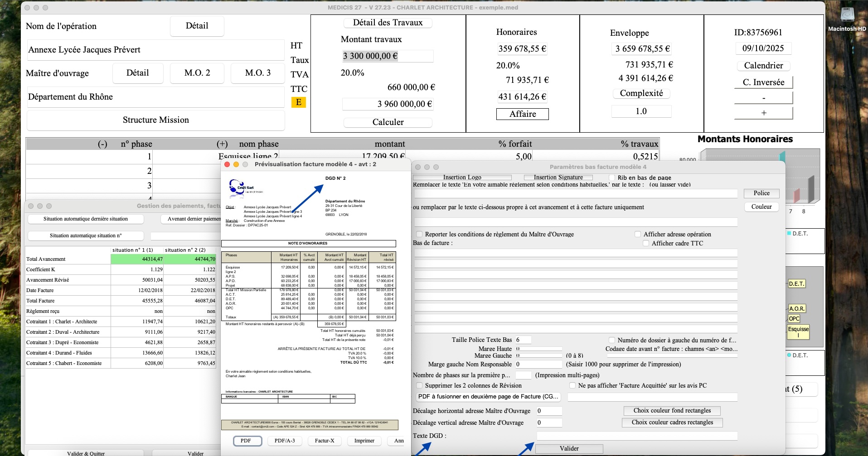The height and width of the screenshot is (456, 868).
Task: Click Décalage vertical adresse Maître d'Ouvrage field
Action: coord(549,422)
